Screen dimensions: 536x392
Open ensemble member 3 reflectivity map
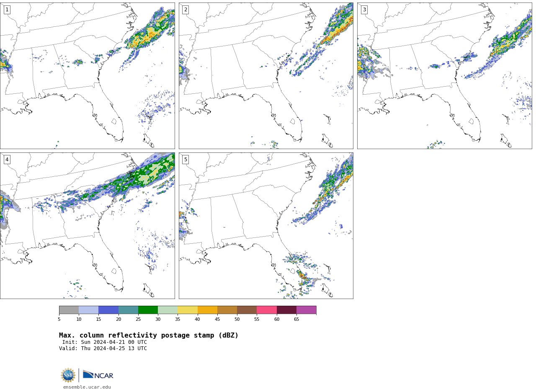(444, 76)
